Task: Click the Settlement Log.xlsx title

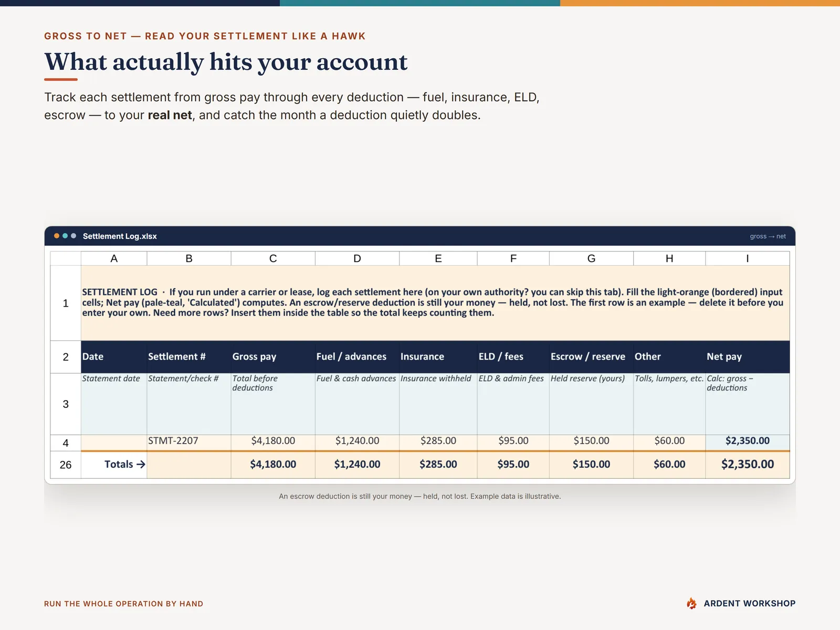Action: (120, 236)
